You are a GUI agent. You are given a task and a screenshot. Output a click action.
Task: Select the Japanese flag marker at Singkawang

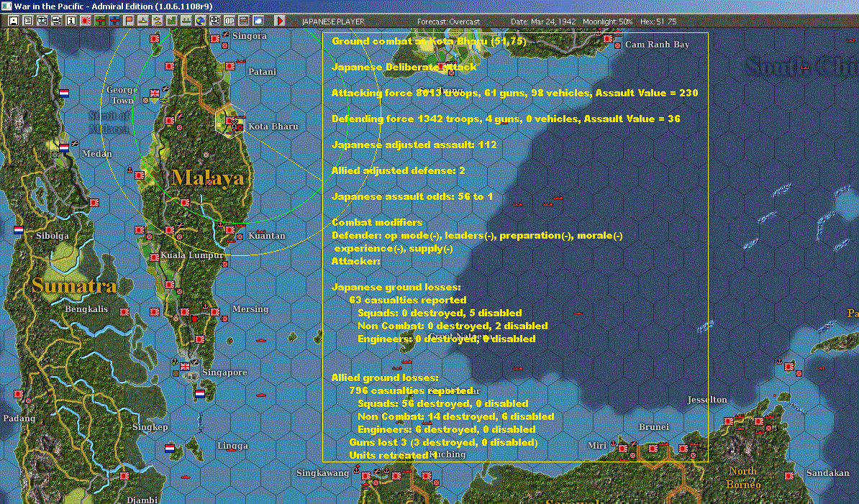pos(366,475)
